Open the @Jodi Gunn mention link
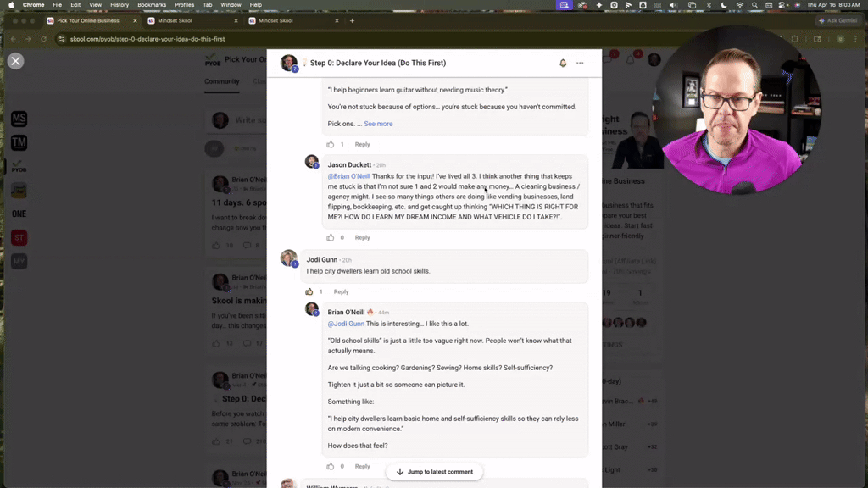 click(346, 324)
